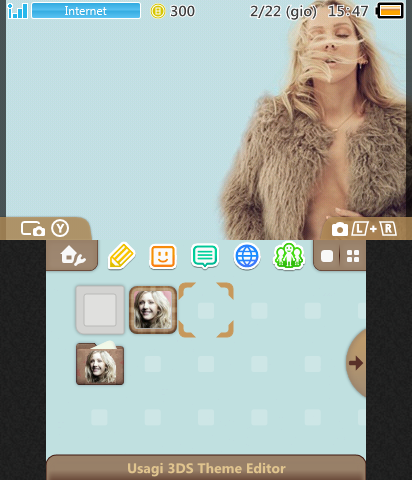Open the app tile with woman's portrait
Image resolution: width=412 pixels, height=480 pixels.
coord(153,310)
